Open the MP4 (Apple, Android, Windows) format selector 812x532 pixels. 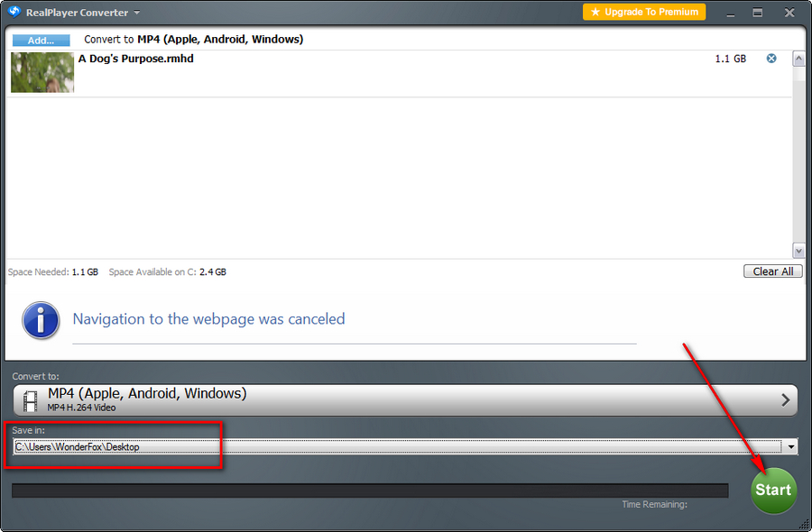tap(405, 400)
